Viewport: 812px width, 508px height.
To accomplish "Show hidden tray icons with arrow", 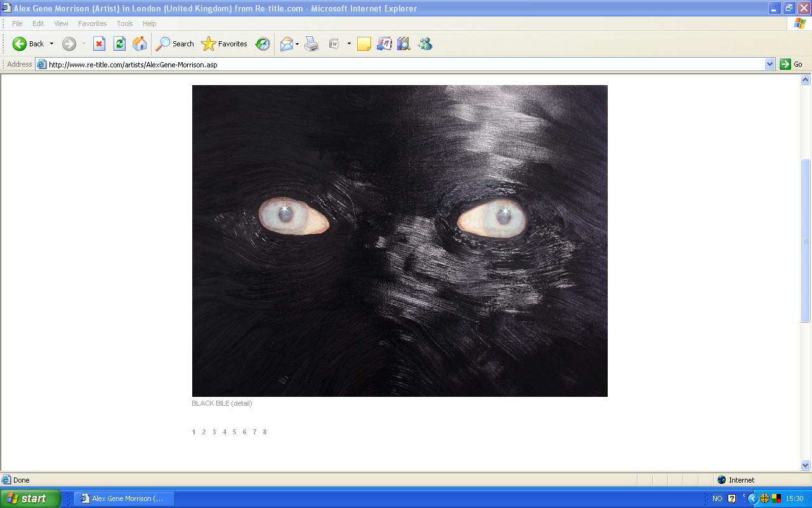I will coord(753,498).
